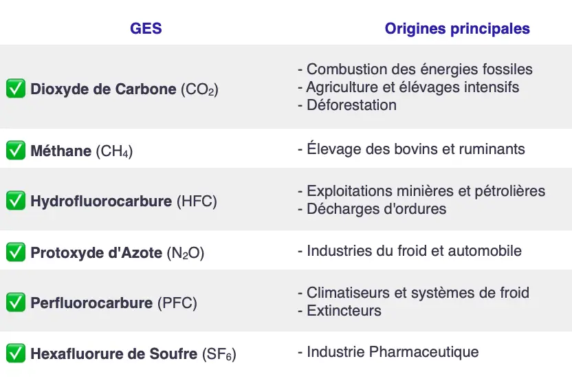Viewport: 572px width, 392px height.
Task: Select the Hexafluorure de Soufre (SF6) label
Action: [133, 354]
